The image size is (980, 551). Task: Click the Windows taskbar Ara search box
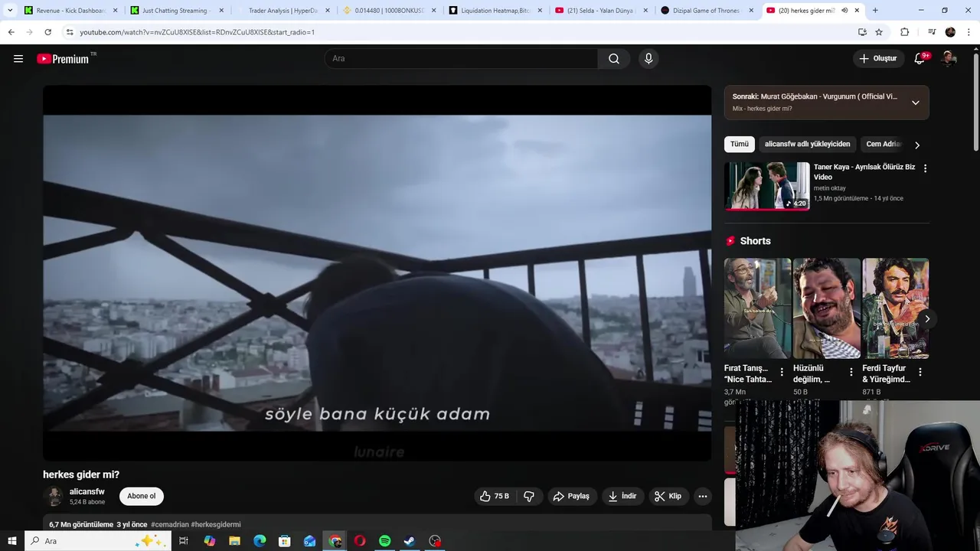97,541
